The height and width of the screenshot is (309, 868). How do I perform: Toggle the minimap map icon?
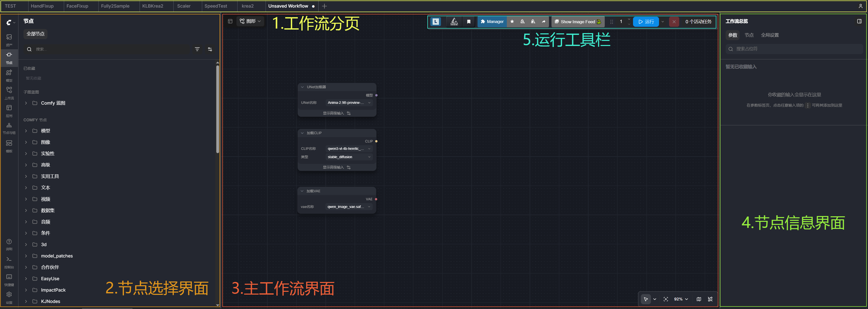[698, 299]
